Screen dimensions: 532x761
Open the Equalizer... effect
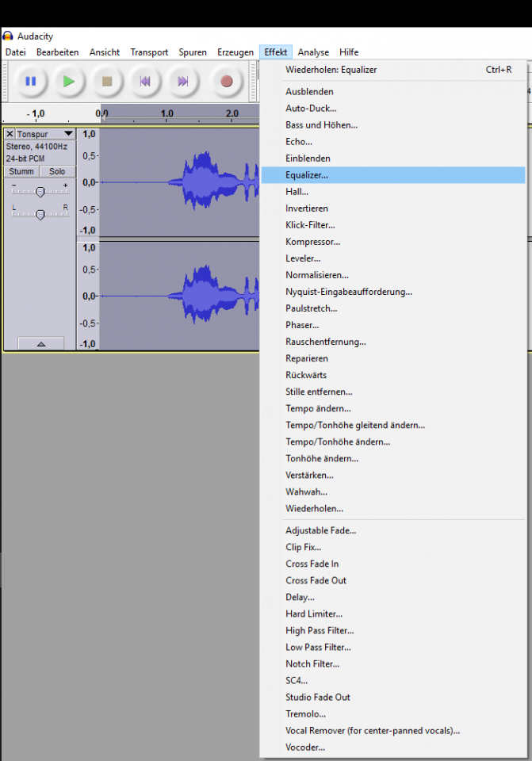coord(307,175)
